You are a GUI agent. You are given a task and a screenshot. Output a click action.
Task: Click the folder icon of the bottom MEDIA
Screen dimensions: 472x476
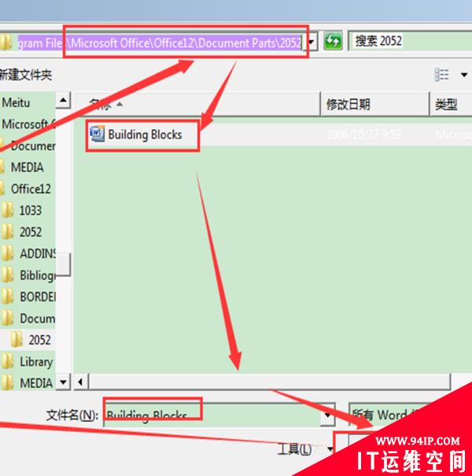click(7, 382)
